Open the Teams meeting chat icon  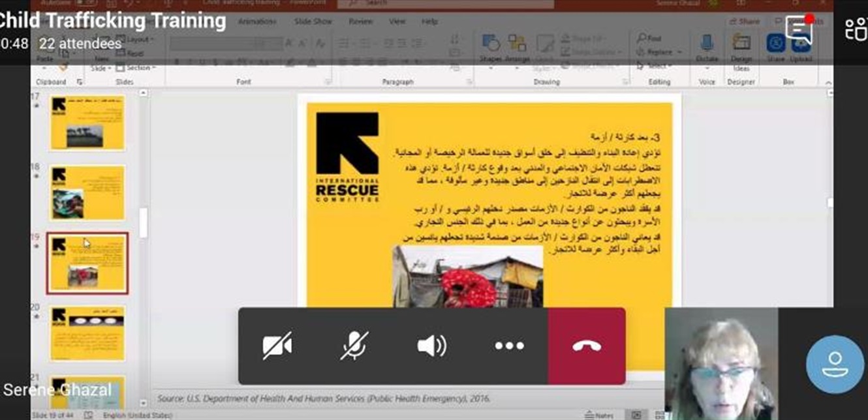[799, 29]
